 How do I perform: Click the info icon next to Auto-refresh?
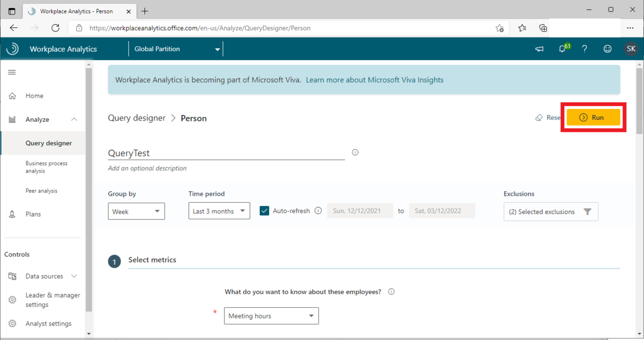318,211
